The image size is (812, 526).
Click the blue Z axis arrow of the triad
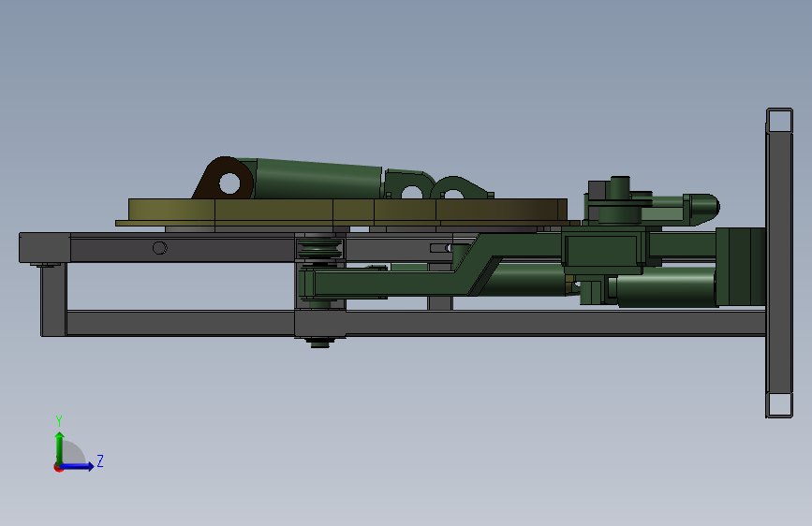(78, 466)
